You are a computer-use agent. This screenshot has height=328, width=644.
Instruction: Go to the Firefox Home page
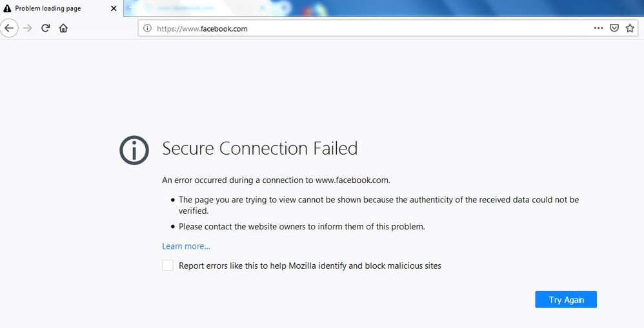coord(63,28)
